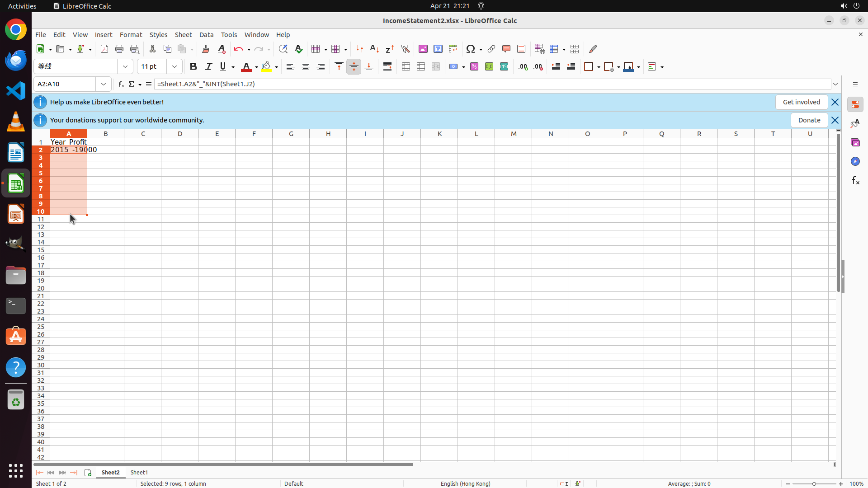
Task: Toggle Italic formatting
Action: click(208, 67)
